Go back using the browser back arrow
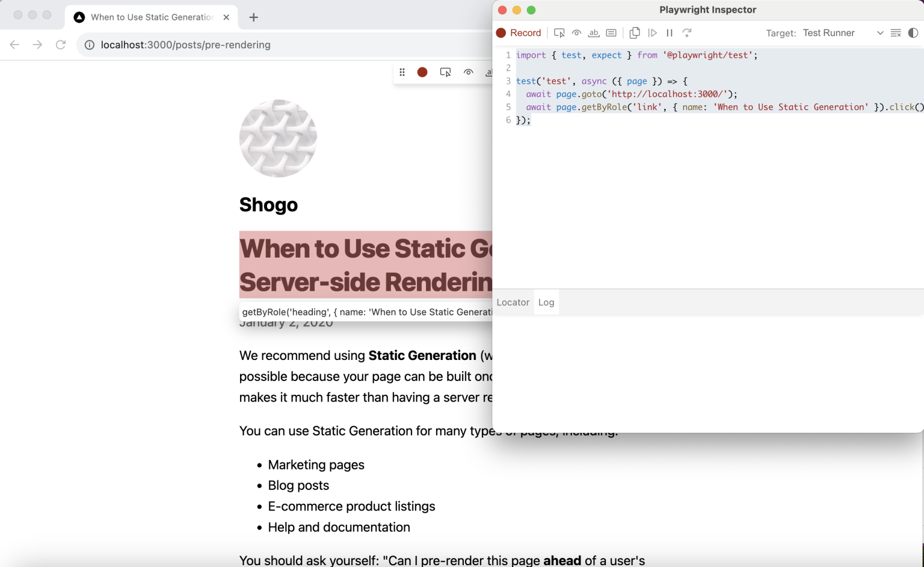This screenshot has width=924, height=567. coord(14,45)
